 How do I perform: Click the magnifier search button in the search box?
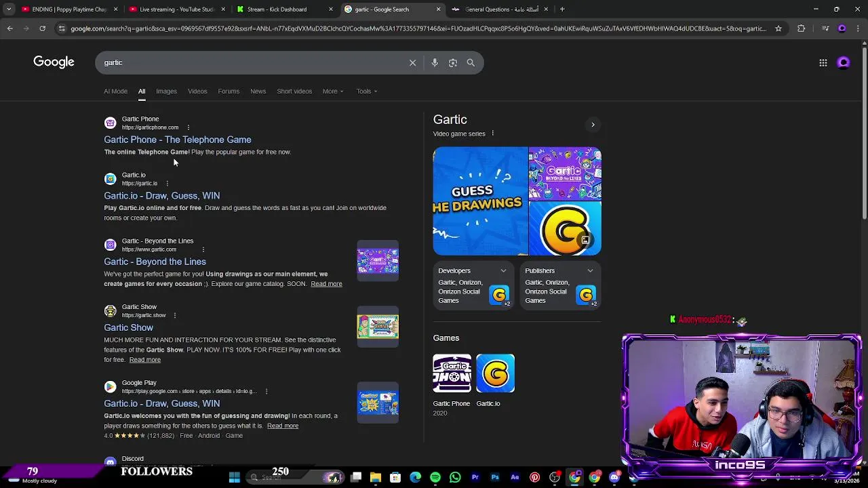click(x=471, y=62)
